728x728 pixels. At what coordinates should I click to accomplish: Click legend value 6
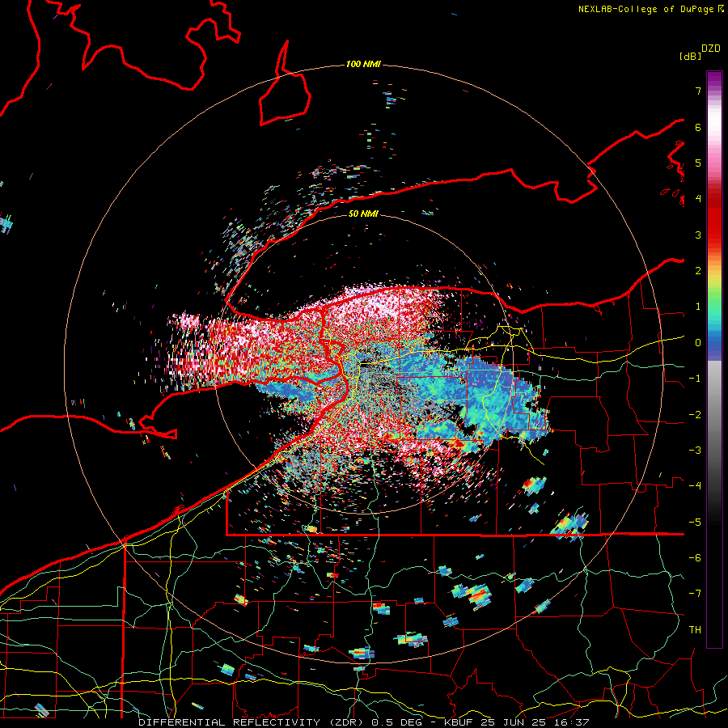click(x=698, y=127)
